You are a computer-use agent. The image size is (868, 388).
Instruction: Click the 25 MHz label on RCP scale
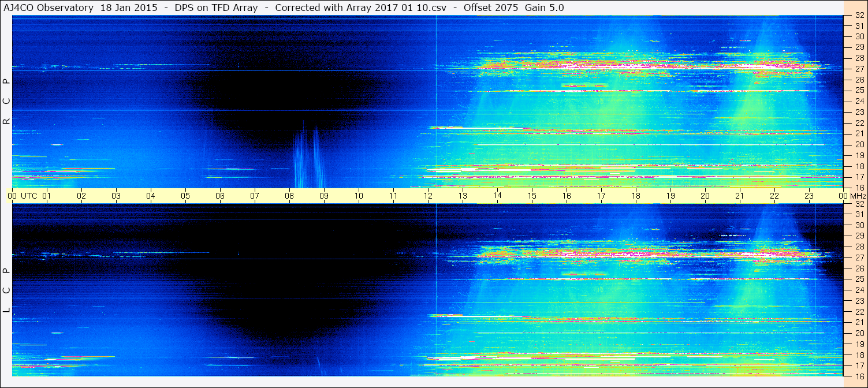click(859, 90)
